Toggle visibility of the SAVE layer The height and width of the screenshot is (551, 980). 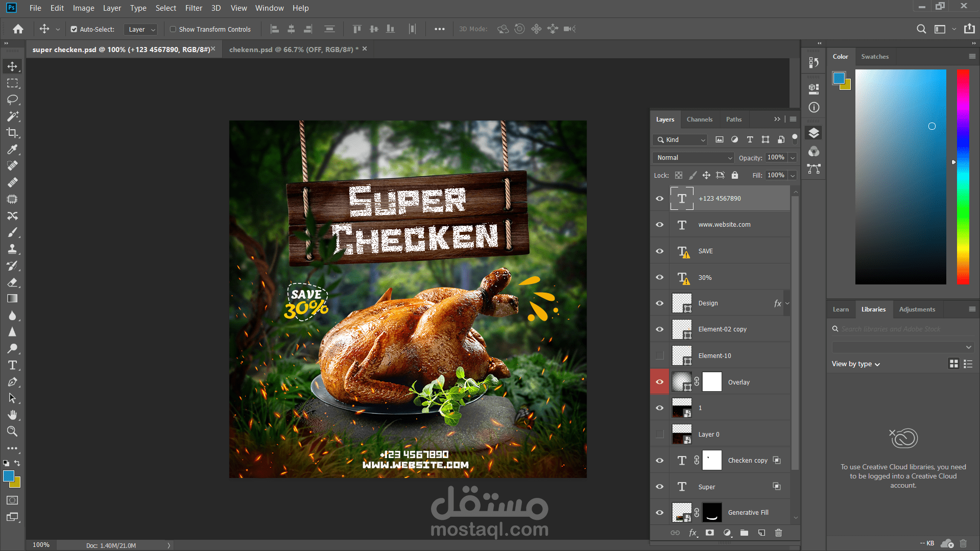[x=660, y=251]
